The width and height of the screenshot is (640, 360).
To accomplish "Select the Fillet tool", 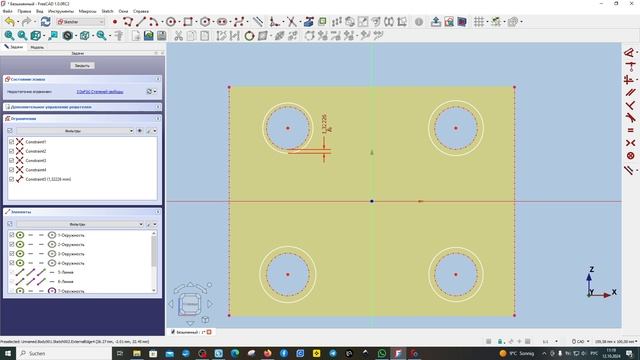I will (275, 22).
